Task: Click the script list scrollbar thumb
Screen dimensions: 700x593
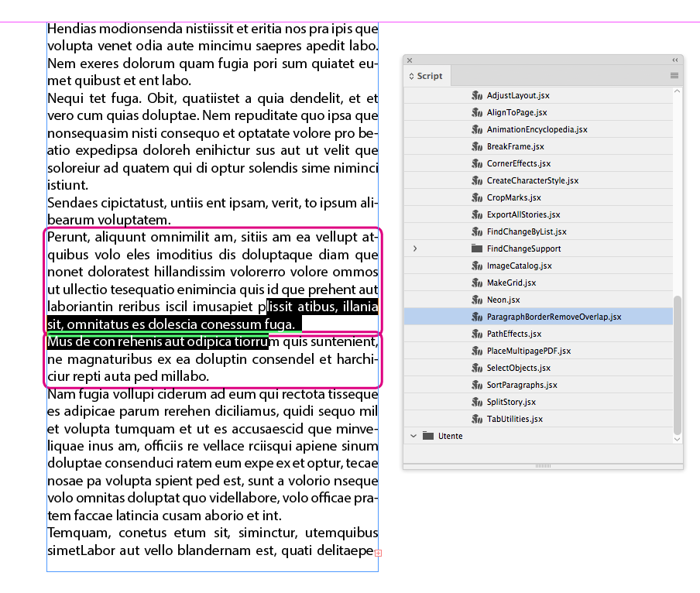Action: coord(678,365)
